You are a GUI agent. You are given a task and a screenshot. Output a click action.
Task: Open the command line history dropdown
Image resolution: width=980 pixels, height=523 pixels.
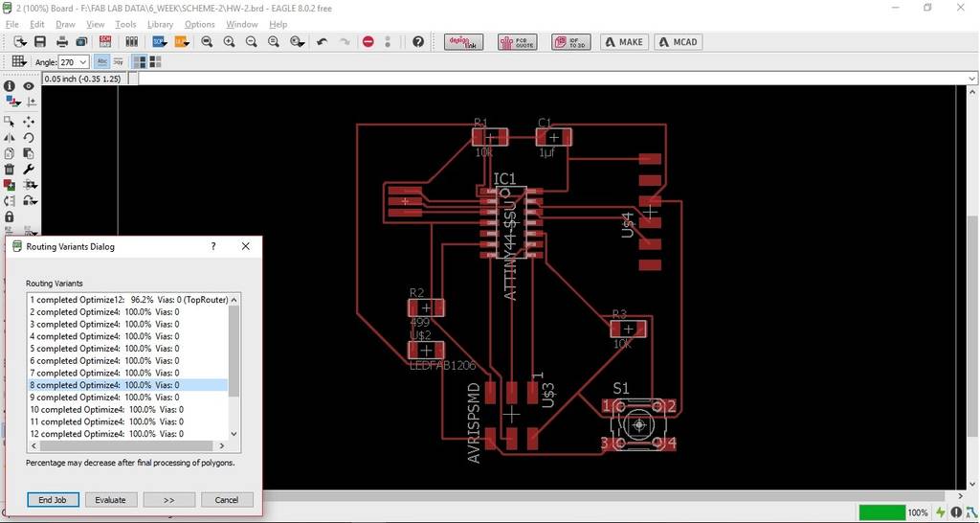click(x=972, y=79)
